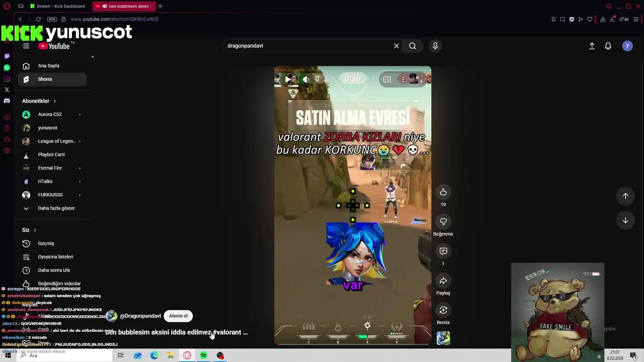
Task: Open HTalks subscription
Action: point(52,182)
